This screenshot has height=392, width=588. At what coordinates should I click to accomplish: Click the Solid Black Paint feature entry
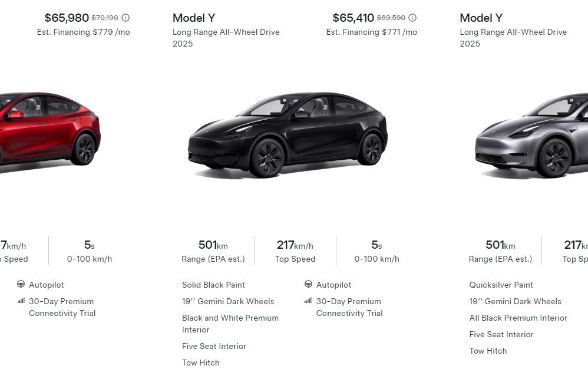tap(213, 285)
